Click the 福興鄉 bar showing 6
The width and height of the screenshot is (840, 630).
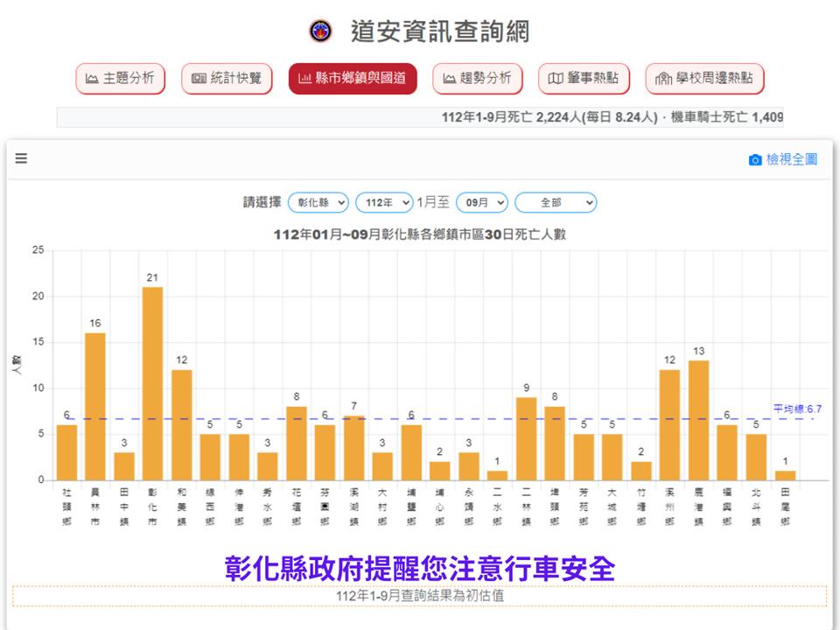[727, 452]
